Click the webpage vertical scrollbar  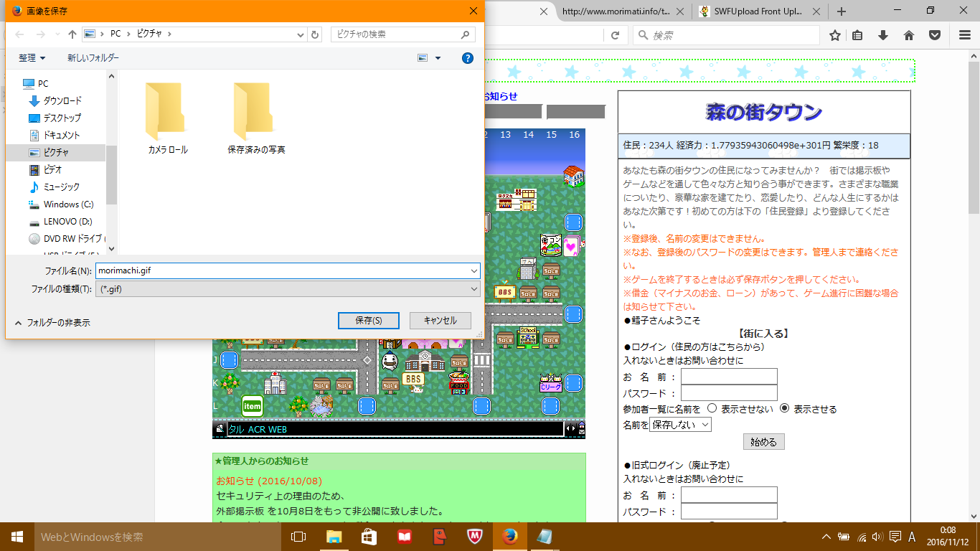[974, 136]
